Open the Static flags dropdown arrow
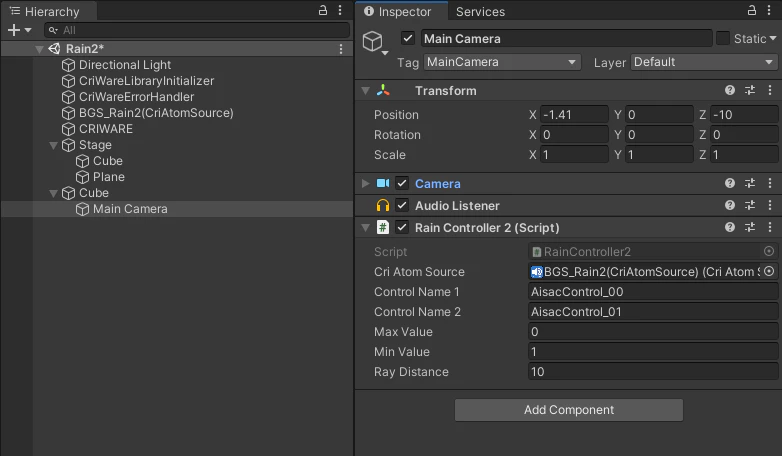The height and width of the screenshot is (456, 782). pos(773,38)
